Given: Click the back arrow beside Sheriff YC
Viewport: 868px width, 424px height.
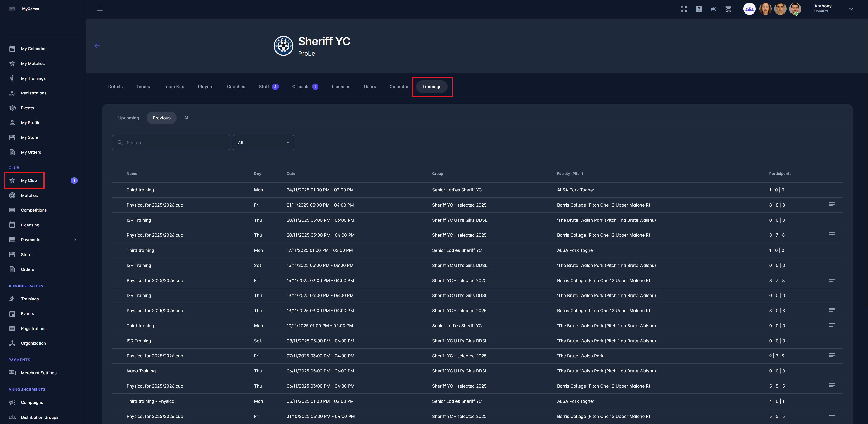Looking at the screenshot, I should click(97, 46).
